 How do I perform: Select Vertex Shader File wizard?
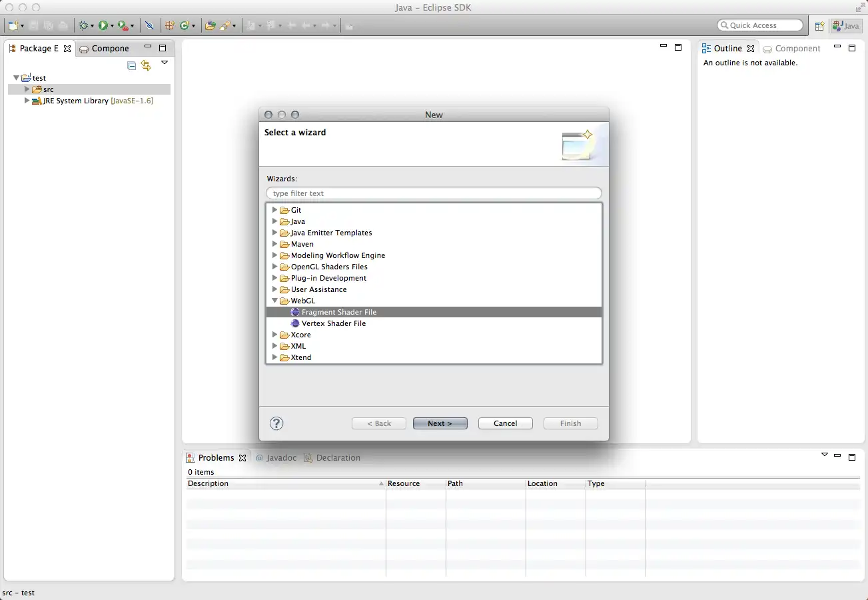click(x=334, y=323)
